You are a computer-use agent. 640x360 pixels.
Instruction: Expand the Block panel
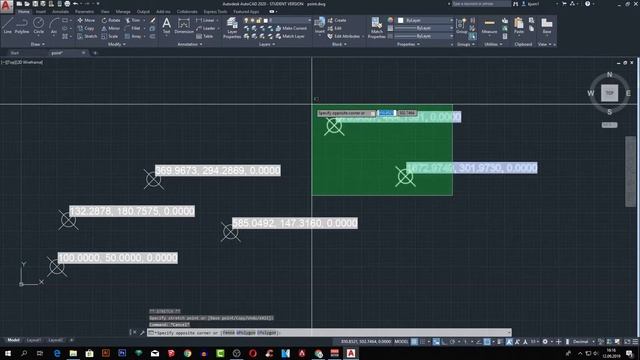(x=339, y=44)
